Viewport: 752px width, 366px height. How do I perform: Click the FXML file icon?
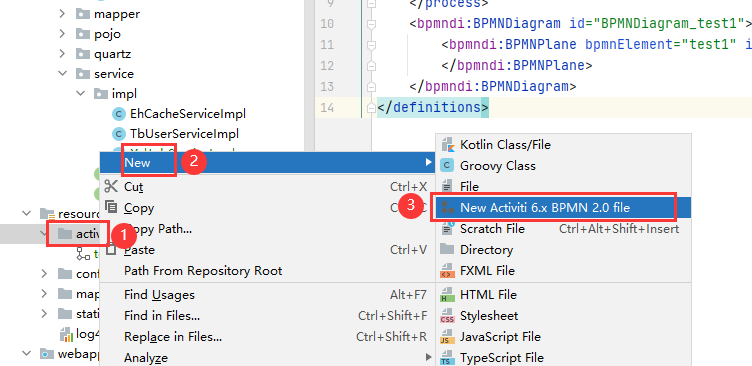(x=447, y=271)
